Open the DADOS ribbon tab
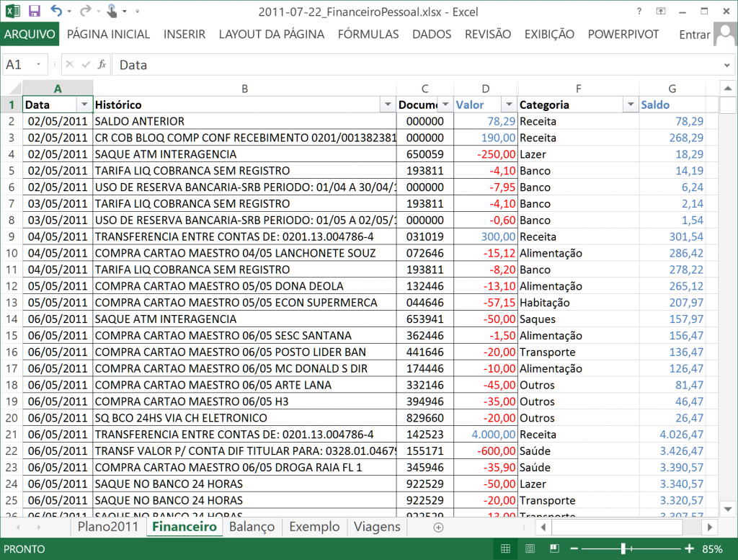Viewport: 738px width, 560px height. pos(432,35)
